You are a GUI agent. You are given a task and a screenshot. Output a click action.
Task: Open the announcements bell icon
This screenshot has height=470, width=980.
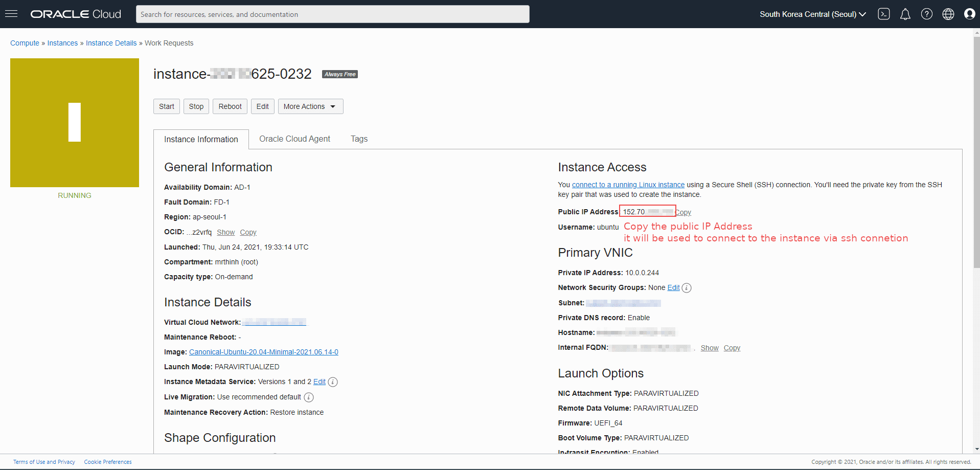(x=905, y=14)
